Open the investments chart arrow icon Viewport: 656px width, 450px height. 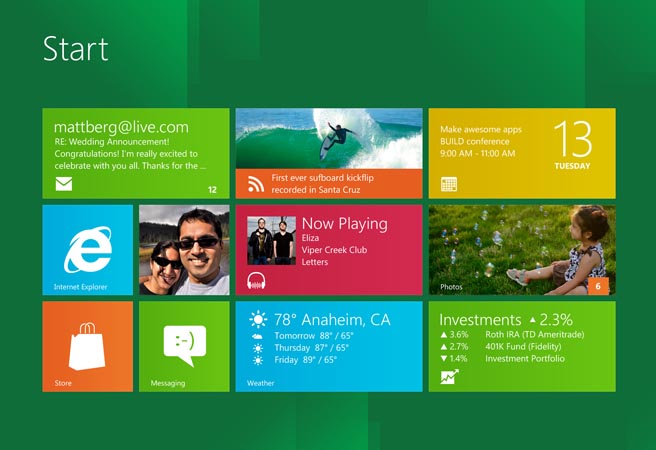pyautogui.click(x=450, y=376)
